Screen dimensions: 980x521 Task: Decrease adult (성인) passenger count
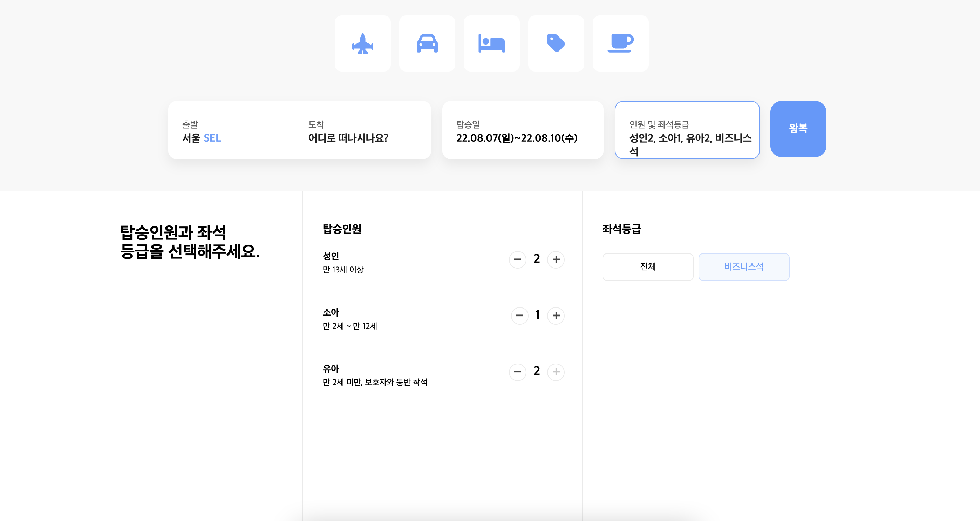[x=517, y=259]
